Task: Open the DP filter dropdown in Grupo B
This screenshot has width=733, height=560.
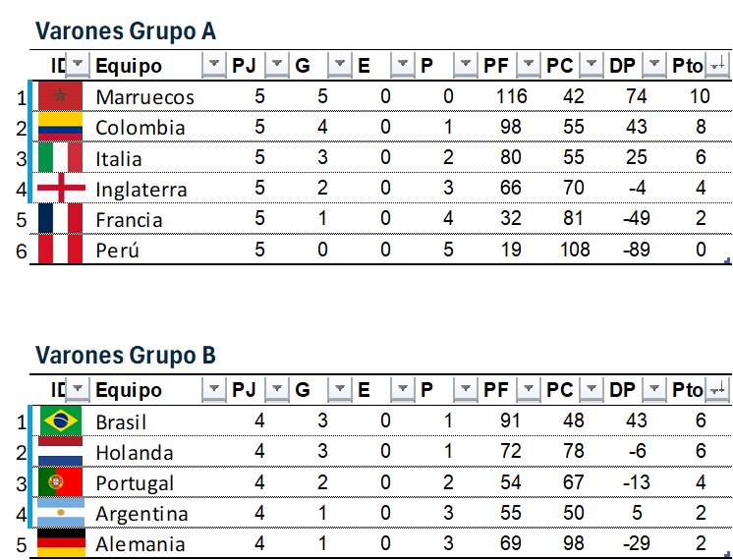Action: point(653,391)
